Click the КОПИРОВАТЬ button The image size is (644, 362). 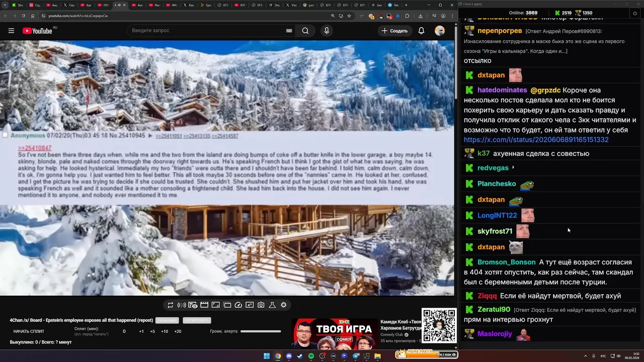[197, 320]
